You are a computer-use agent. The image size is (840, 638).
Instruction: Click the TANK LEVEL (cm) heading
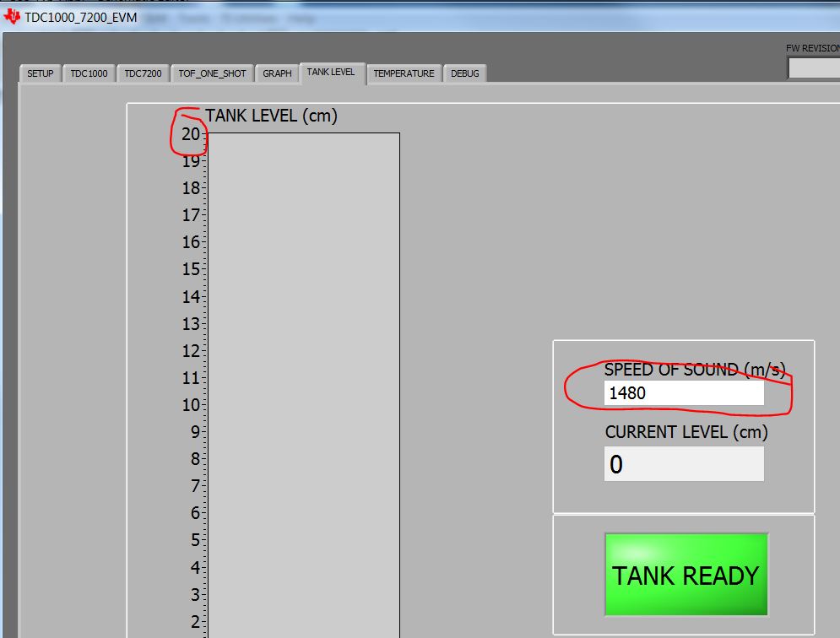coord(272,116)
